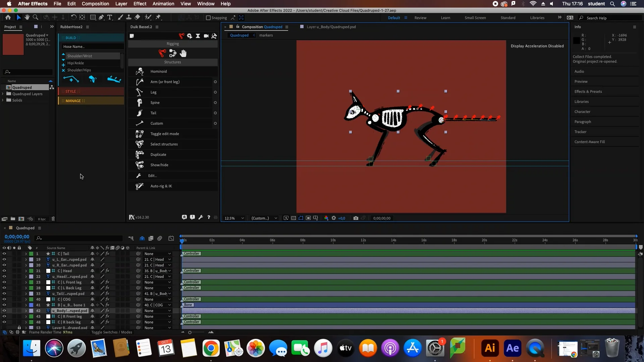The image size is (644, 362).
Task: Switch to Small Screen workspace
Action: pyautogui.click(x=475, y=18)
